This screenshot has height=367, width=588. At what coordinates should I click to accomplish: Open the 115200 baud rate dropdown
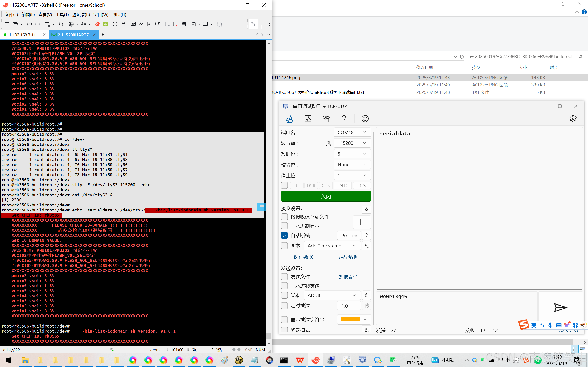click(x=352, y=143)
